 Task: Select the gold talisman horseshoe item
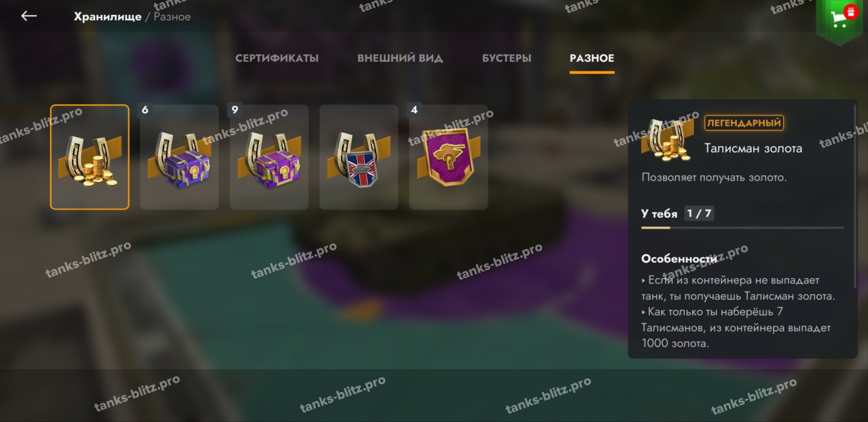coord(90,157)
